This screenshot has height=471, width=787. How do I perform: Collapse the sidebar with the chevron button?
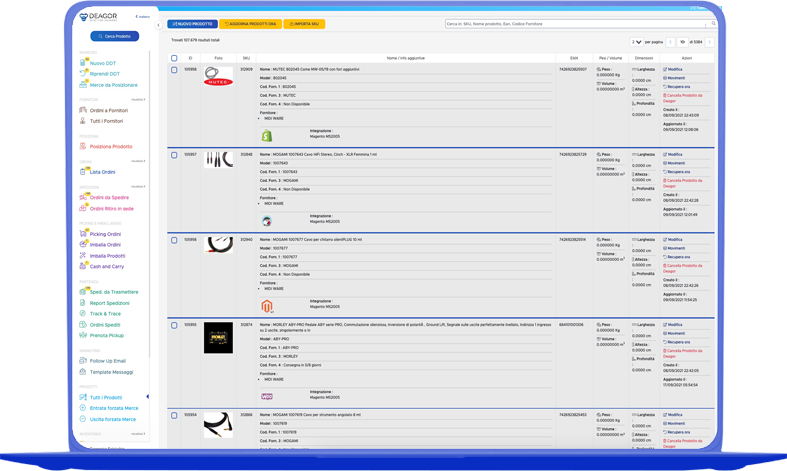click(158, 25)
